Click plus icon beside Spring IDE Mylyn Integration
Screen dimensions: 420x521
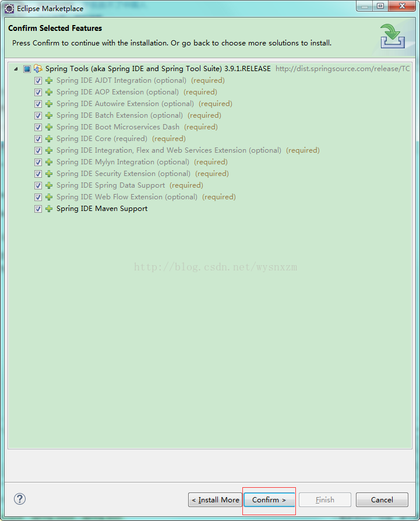click(49, 162)
